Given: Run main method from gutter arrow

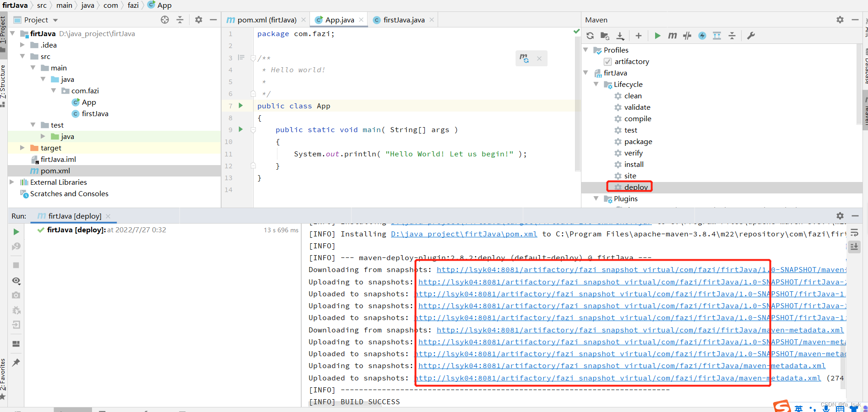Looking at the screenshot, I should click(x=241, y=129).
